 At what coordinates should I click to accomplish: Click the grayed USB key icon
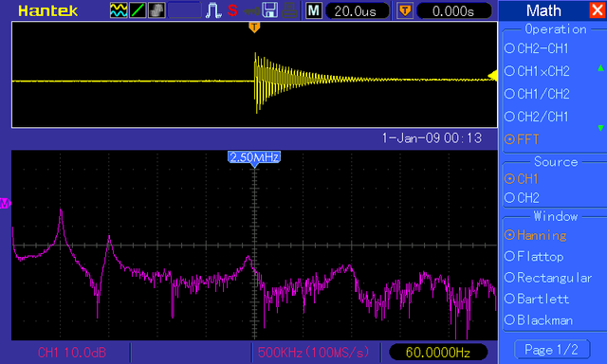pyautogui.click(x=251, y=11)
